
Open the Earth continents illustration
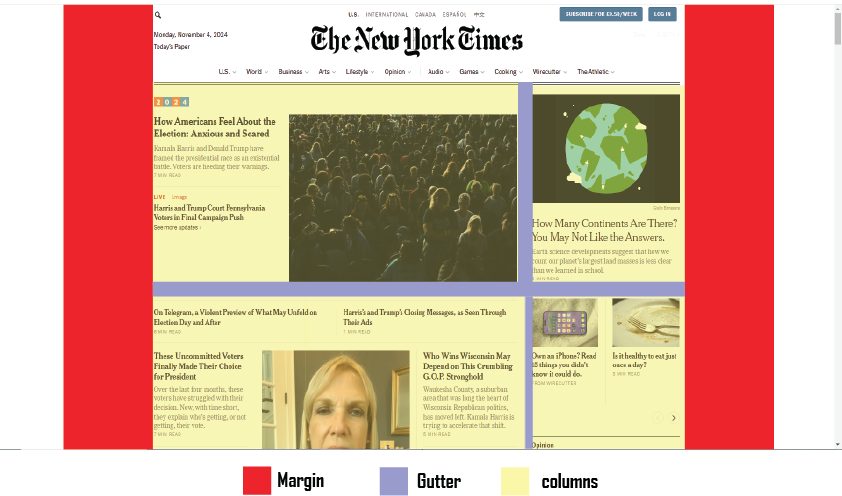pyautogui.click(x=606, y=148)
